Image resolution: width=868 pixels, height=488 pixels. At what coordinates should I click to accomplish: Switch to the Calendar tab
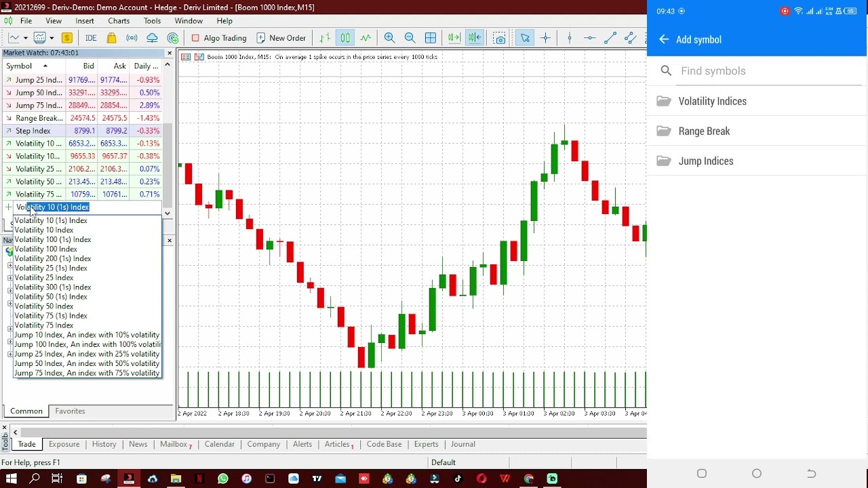(x=220, y=444)
